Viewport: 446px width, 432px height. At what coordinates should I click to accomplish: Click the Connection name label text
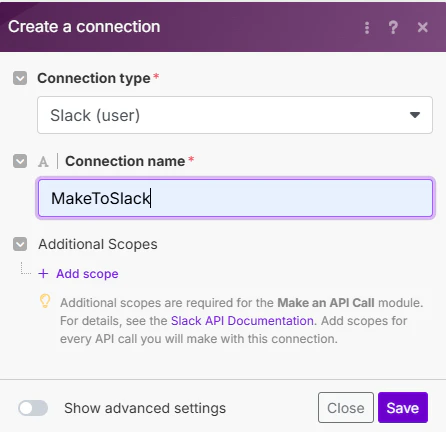point(125,161)
